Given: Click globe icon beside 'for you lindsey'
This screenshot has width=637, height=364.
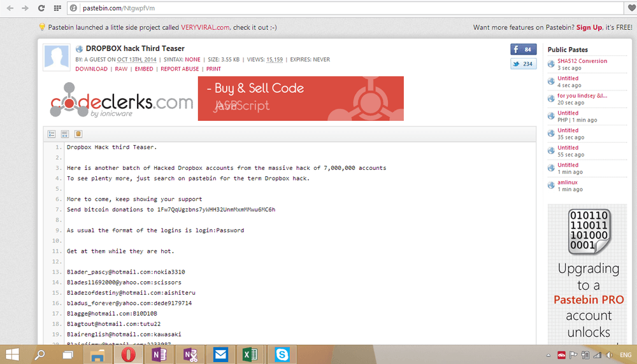Looking at the screenshot, I should point(551,99).
